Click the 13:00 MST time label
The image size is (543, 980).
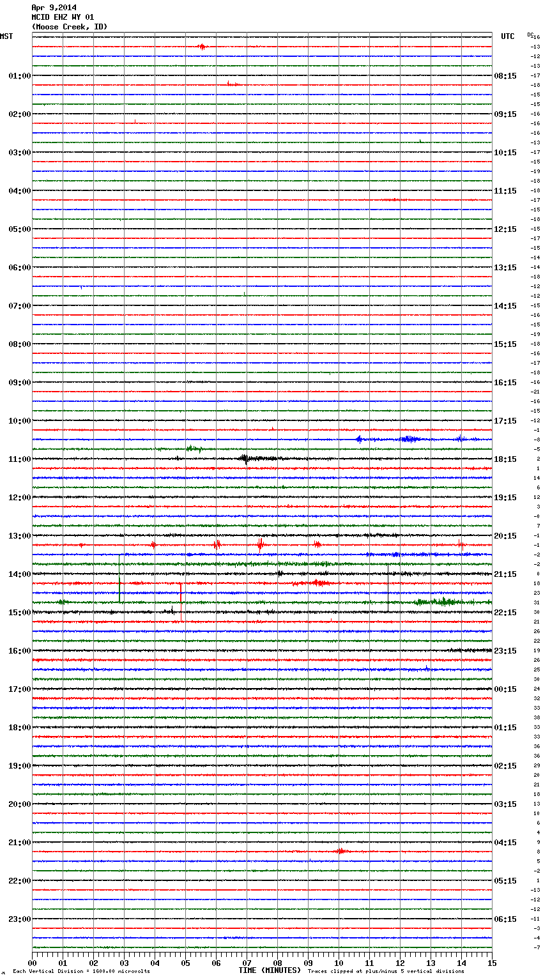tap(20, 536)
